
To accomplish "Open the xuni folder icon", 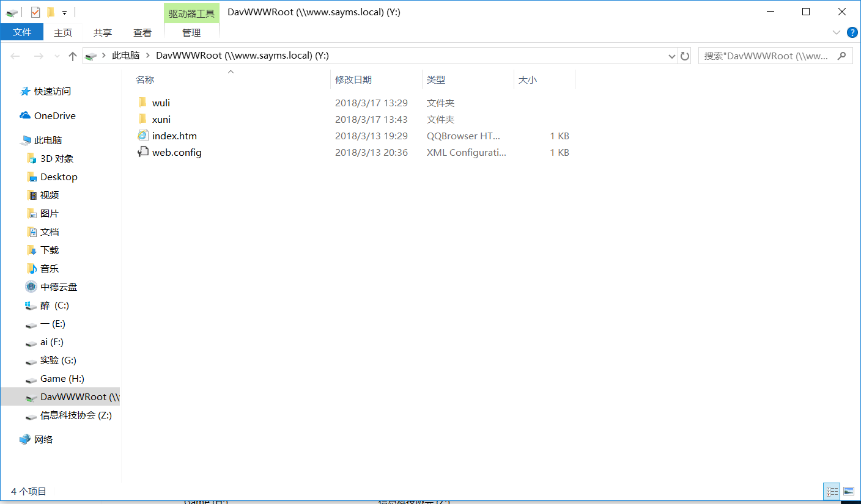I will (x=142, y=119).
